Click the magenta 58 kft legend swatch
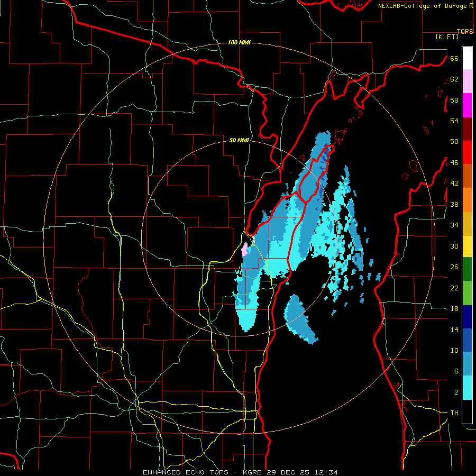 [467, 105]
